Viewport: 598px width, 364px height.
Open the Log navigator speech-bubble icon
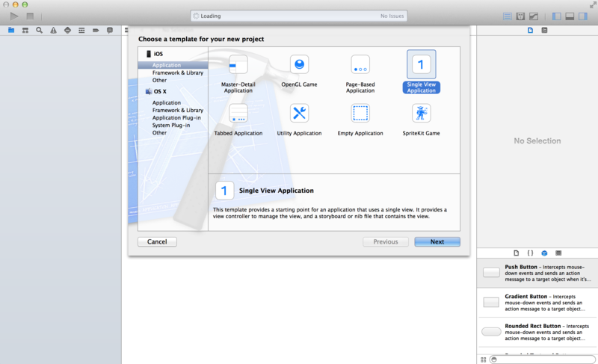click(110, 30)
